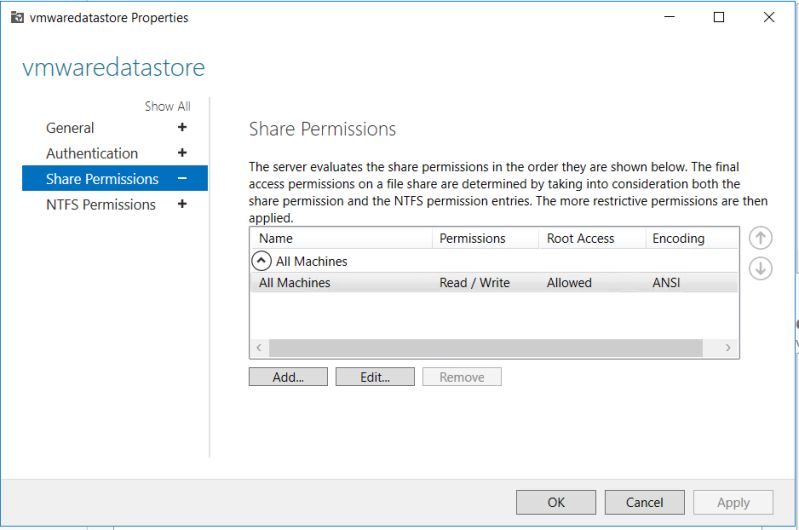
Task: Maximize the Properties window
Action: [718, 17]
